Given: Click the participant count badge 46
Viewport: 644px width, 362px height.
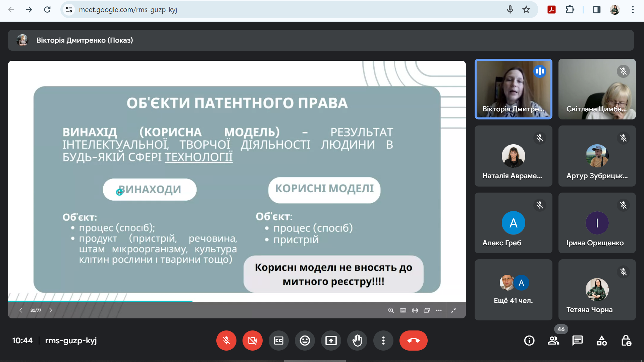Looking at the screenshot, I should click(561, 329).
